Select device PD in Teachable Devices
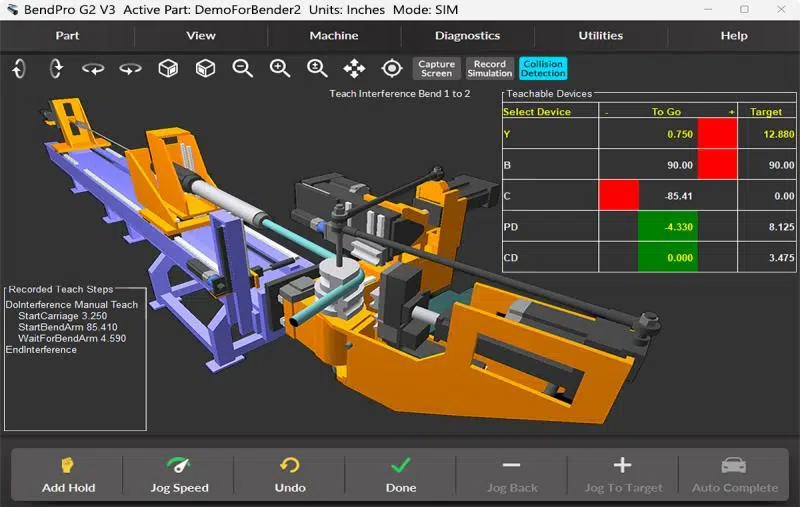This screenshot has width=800, height=507. pyautogui.click(x=550, y=226)
